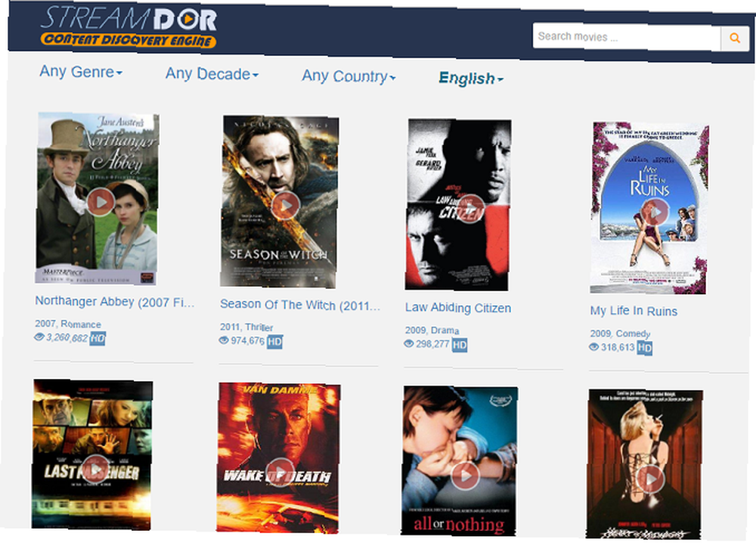756x543 pixels.
Task: Click the eye icon beside 298,277 views
Action: point(409,343)
